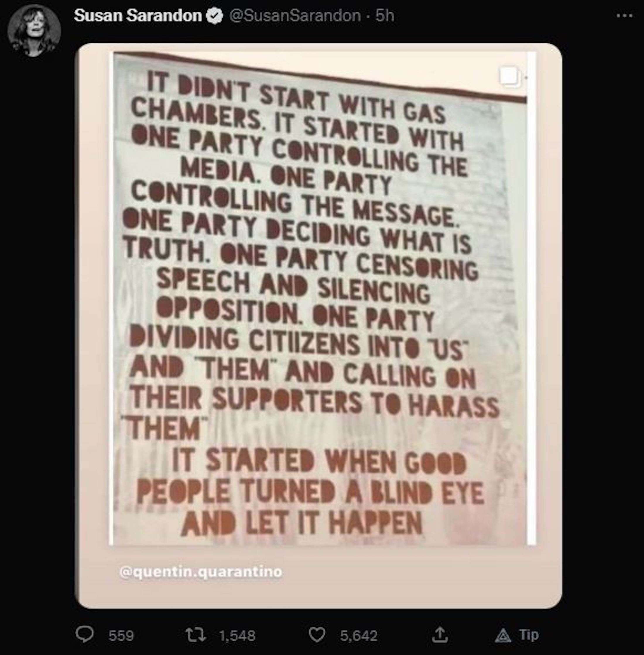The image size is (644, 655).
Task: Click the @quentin.quarantino watermark credit
Action: click(x=201, y=572)
